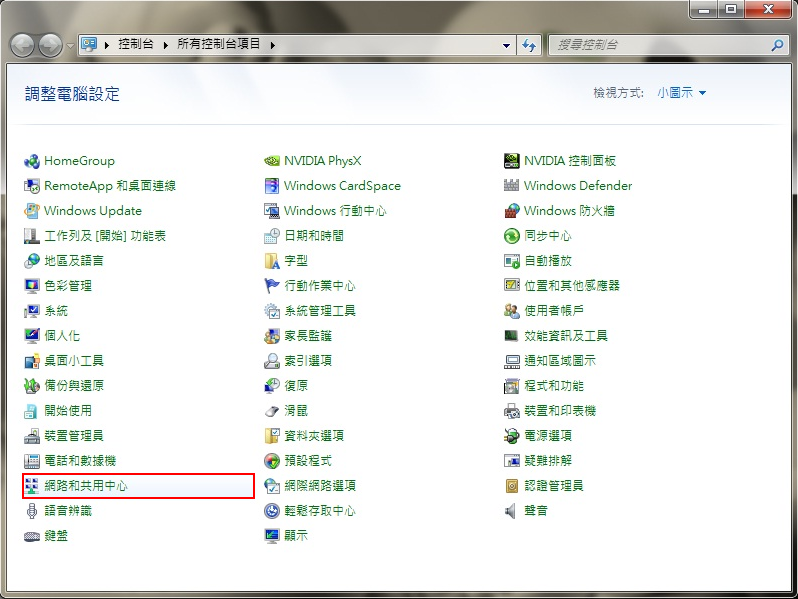Click the 鍵盤 keyboard icon
Screen dimensions: 798x599
tap(32, 536)
